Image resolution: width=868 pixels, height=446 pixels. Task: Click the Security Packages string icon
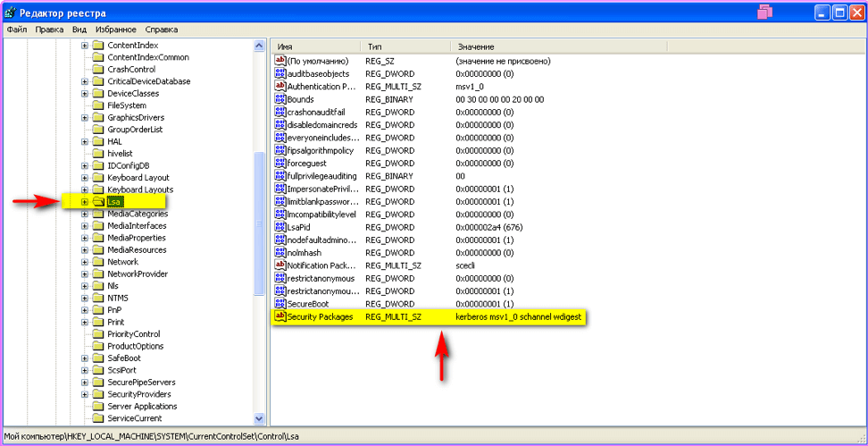[x=280, y=317]
